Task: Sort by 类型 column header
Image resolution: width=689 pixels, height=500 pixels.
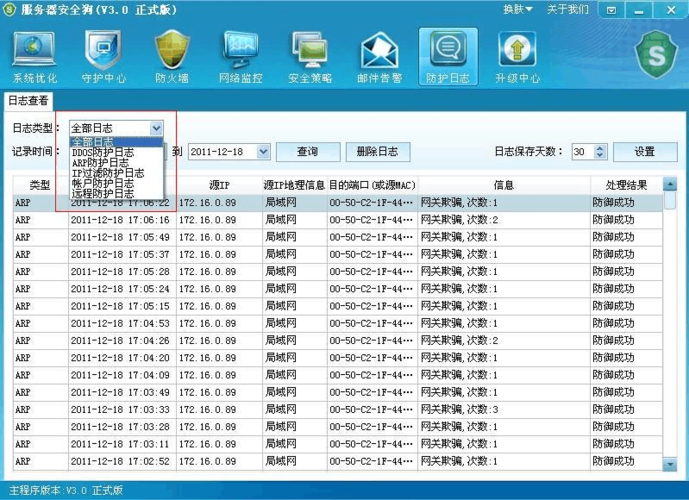Action: (40, 185)
